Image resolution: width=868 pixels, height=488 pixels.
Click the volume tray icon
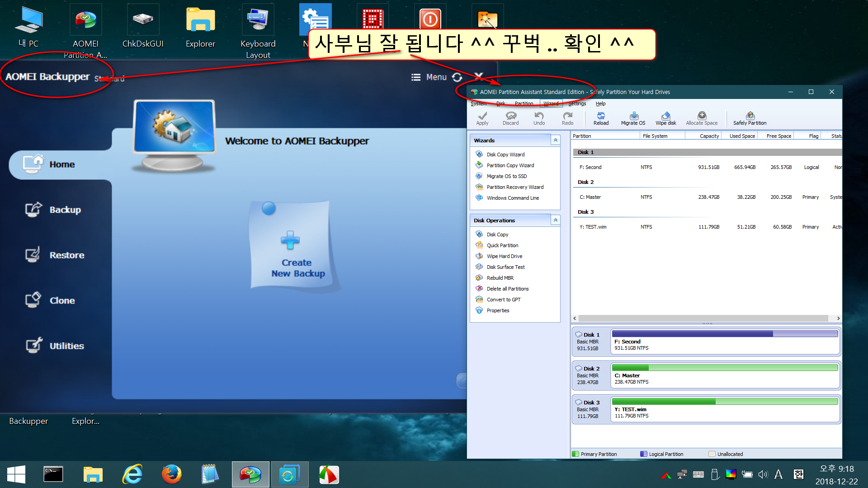(x=763, y=474)
